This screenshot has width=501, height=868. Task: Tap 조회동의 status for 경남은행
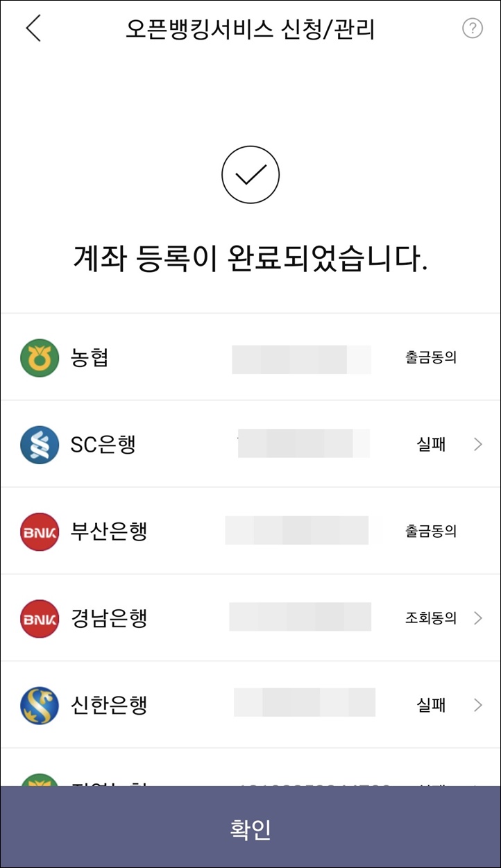(431, 618)
